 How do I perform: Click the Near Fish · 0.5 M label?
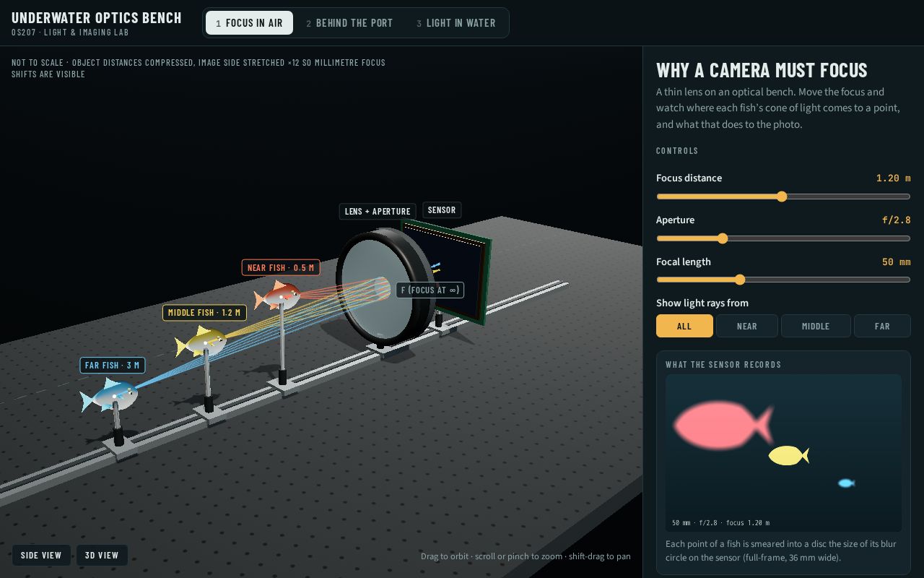(x=281, y=267)
